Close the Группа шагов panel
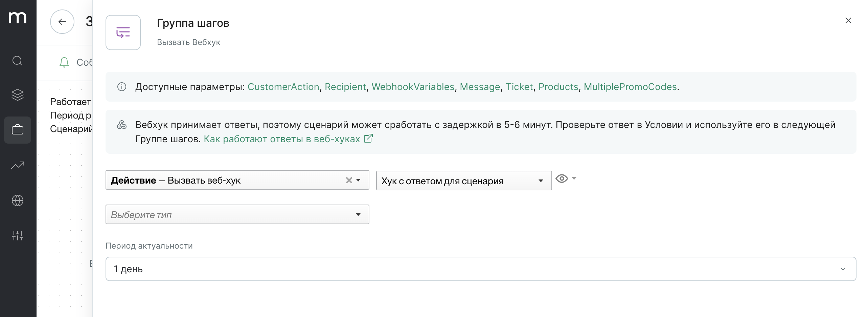 [x=848, y=20]
